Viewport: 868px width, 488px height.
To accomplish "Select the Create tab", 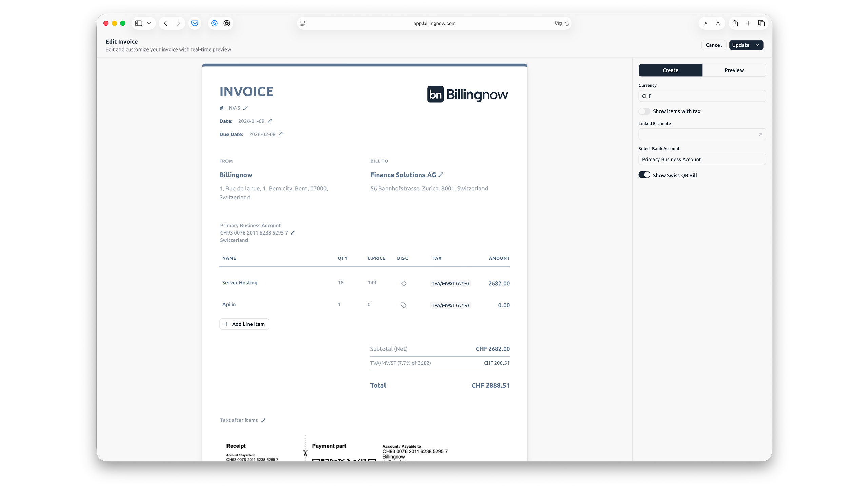I will click(670, 70).
